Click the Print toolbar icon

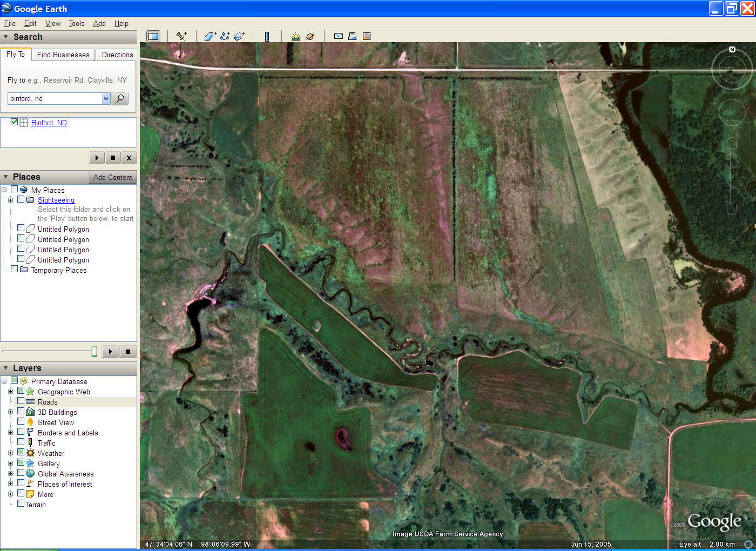tap(352, 36)
